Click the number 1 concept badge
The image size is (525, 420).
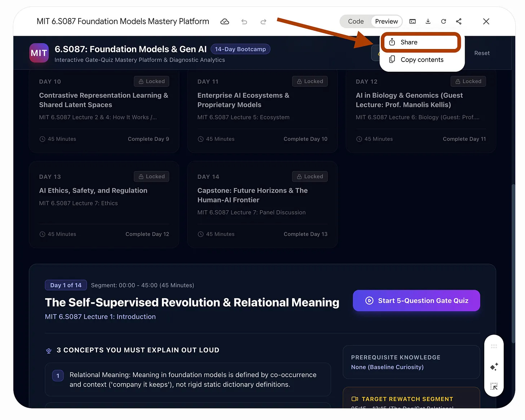(58, 376)
